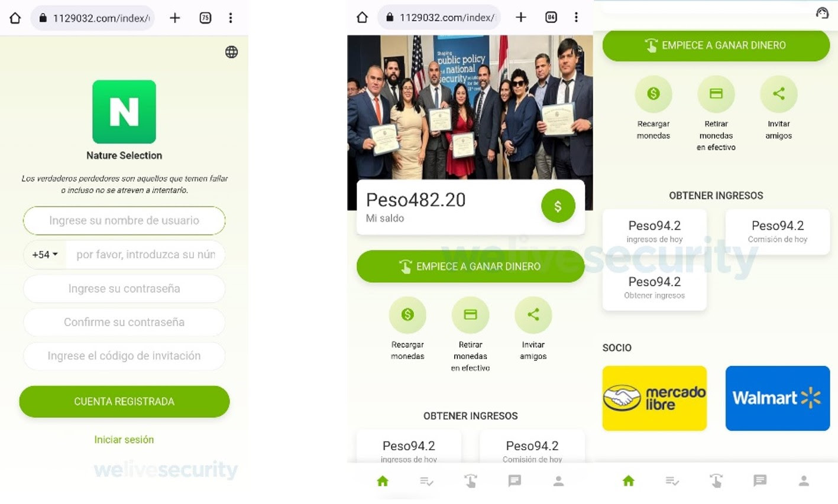Screen dimensions: 838x504
Task: Open Retirar monedas en efectivo in right screen
Action: point(716,94)
